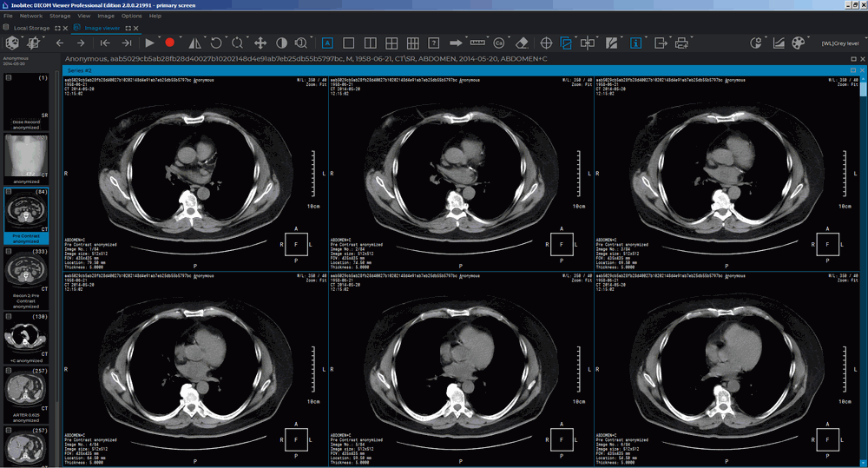Go to next image with right arrow
This screenshot has width=868, height=468.
(x=81, y=43)
